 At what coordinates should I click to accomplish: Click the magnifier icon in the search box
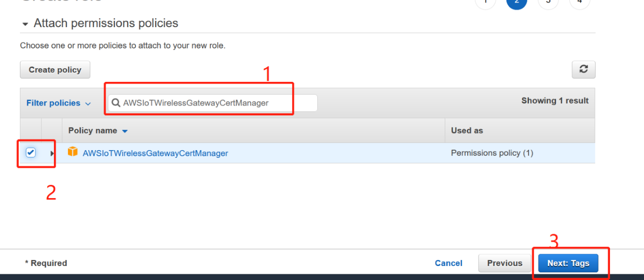(116, 103)
